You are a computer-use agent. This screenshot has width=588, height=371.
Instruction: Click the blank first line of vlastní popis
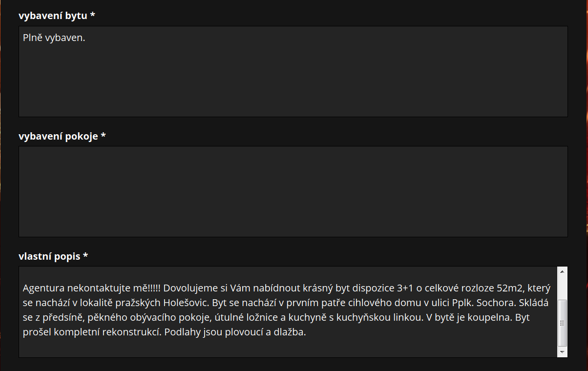click(x=288, y=274)
